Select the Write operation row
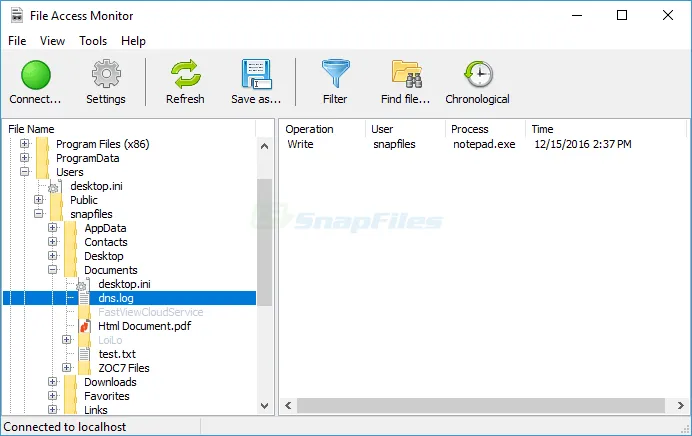 (x=483, y=144)
